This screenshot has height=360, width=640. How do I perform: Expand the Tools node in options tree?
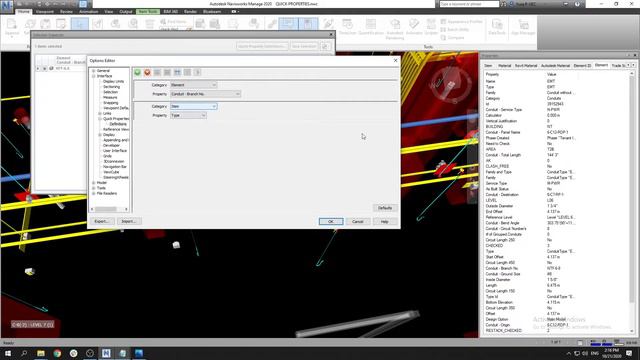(94, 188)
